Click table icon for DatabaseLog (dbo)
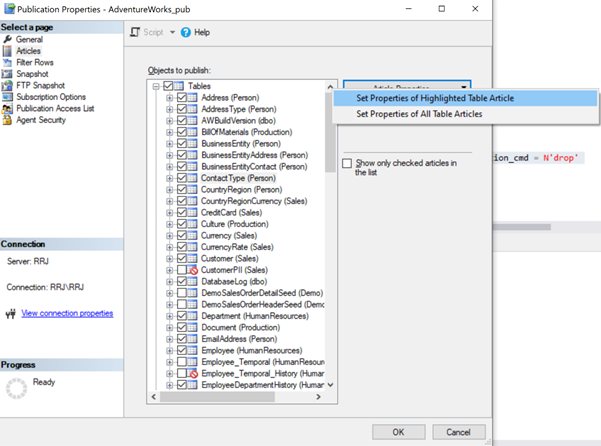Viewport: 601px width, 446px height. click(192, 281)
